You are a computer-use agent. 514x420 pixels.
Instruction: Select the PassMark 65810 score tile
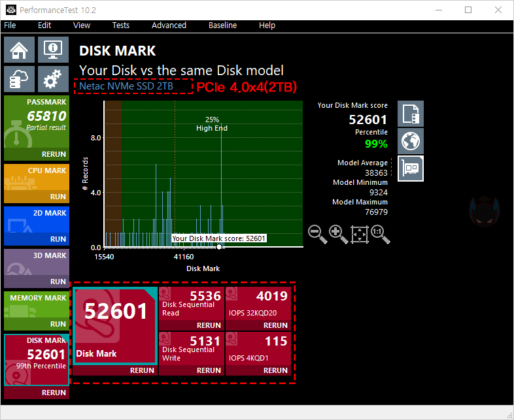[37, 121]
